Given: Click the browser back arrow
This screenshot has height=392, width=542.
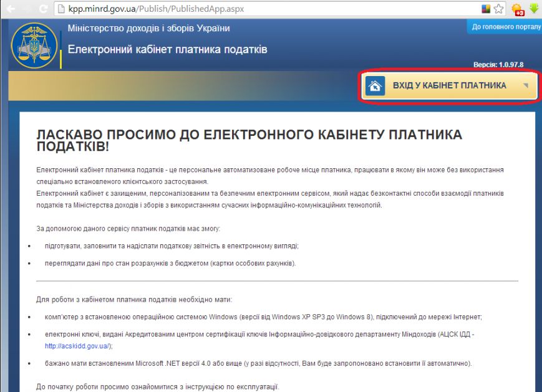Looking at the screenshot, I should point(11,9).
